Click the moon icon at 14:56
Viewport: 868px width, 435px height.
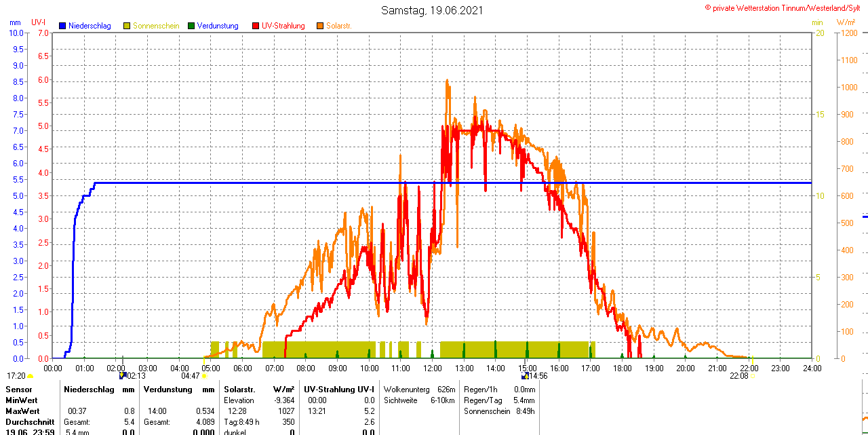coord(524,375)
